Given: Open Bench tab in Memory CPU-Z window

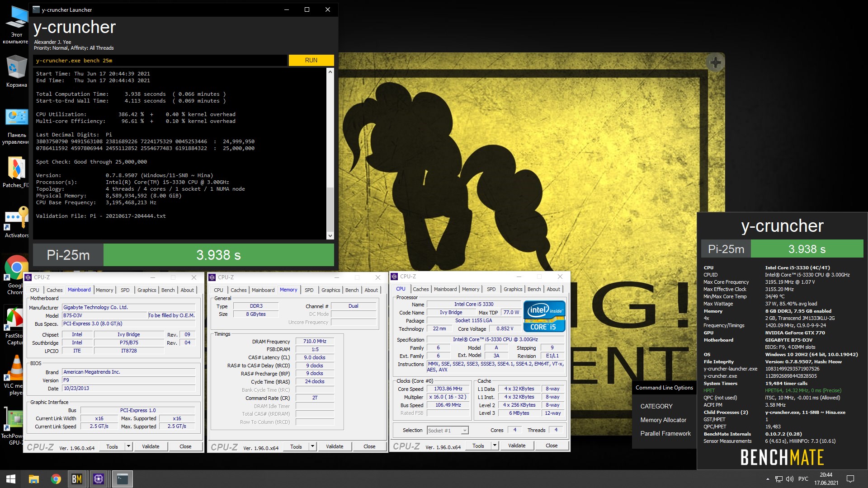Looking at the screenshot, I should coord(352,290).
